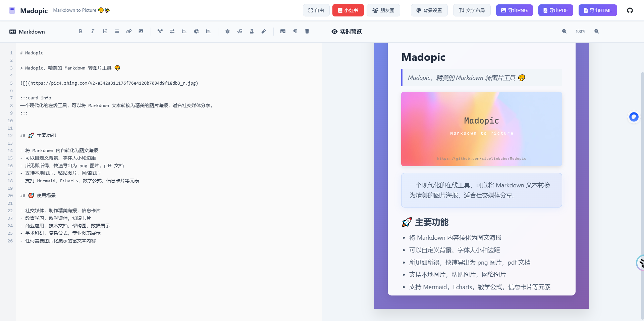Open the 背景设置 background settings panel
The height and width of the screenshot is (321, 644).
[x=429, y=10]
